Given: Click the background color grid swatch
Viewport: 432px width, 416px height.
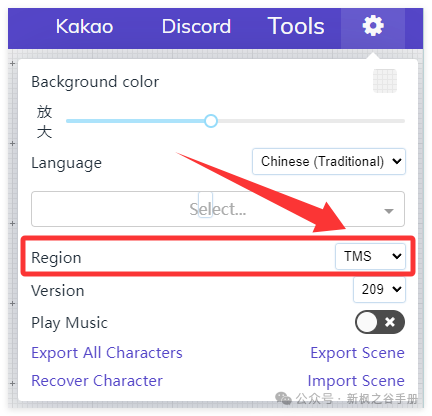Looking at the screenshot, I should [385, 81].
